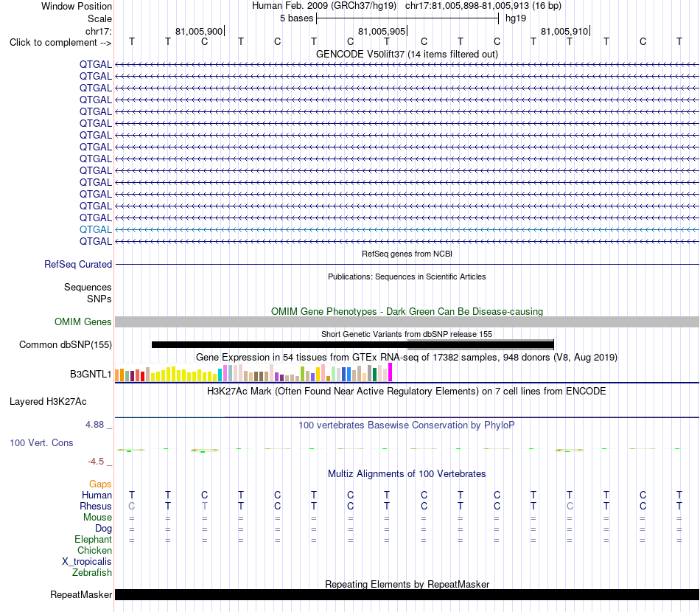The width and height of the screenshot is (700, 612).
Task: Click the RepeatMasker track label
Action: [81, 595]
